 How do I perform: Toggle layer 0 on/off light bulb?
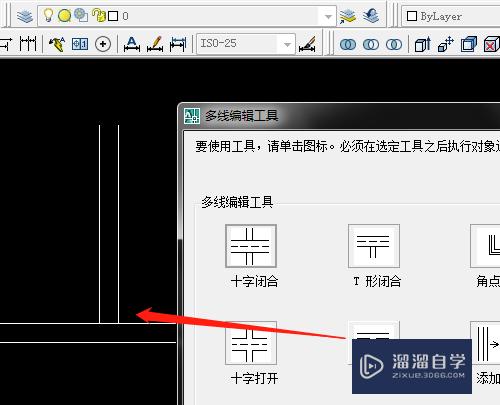pyautogui.click(x=48, y=15)
